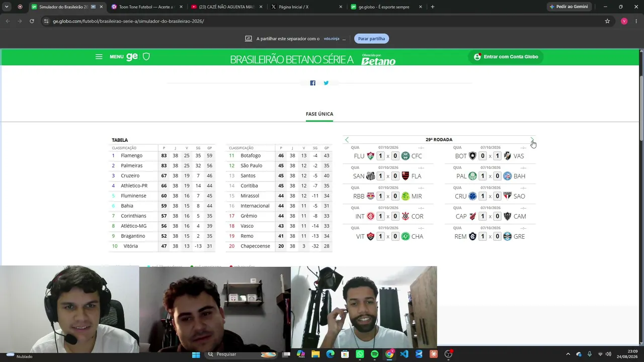Edit Grêmio's score in REM x GRE
Viewport: 644px width, 362px height.
click(497, 236)
